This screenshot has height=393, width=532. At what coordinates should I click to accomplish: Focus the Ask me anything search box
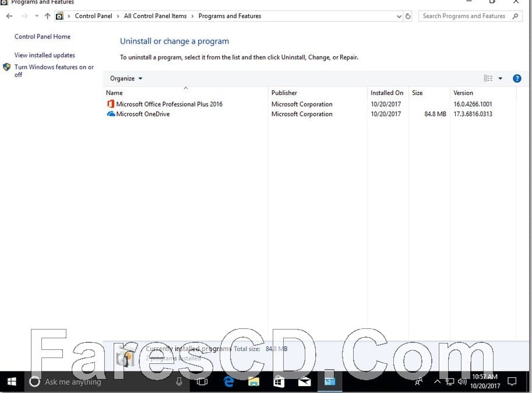[107, 382]
